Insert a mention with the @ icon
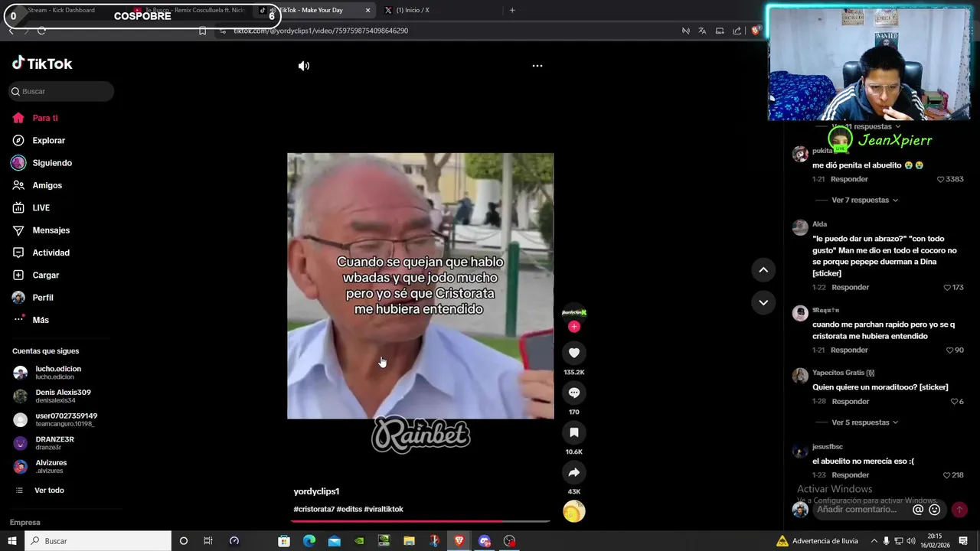Screen dimensions: 980x551 pyautogui.click(x=918, y=510)
